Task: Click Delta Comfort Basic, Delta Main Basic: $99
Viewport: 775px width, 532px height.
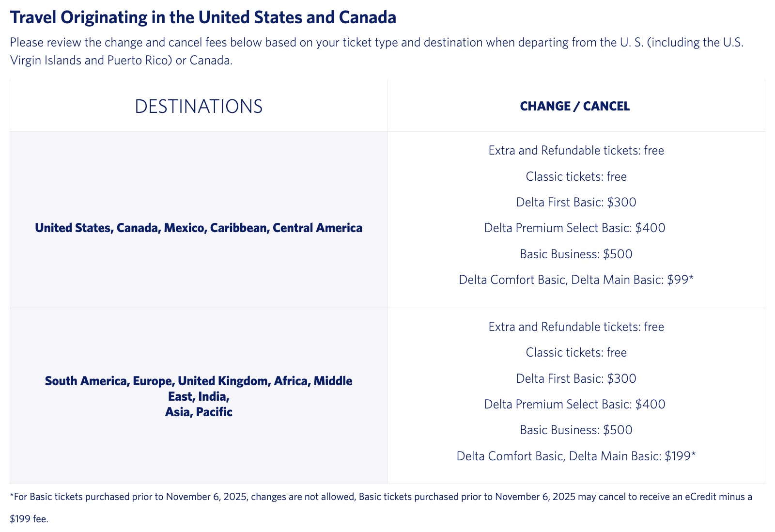Action: (576, 280)
